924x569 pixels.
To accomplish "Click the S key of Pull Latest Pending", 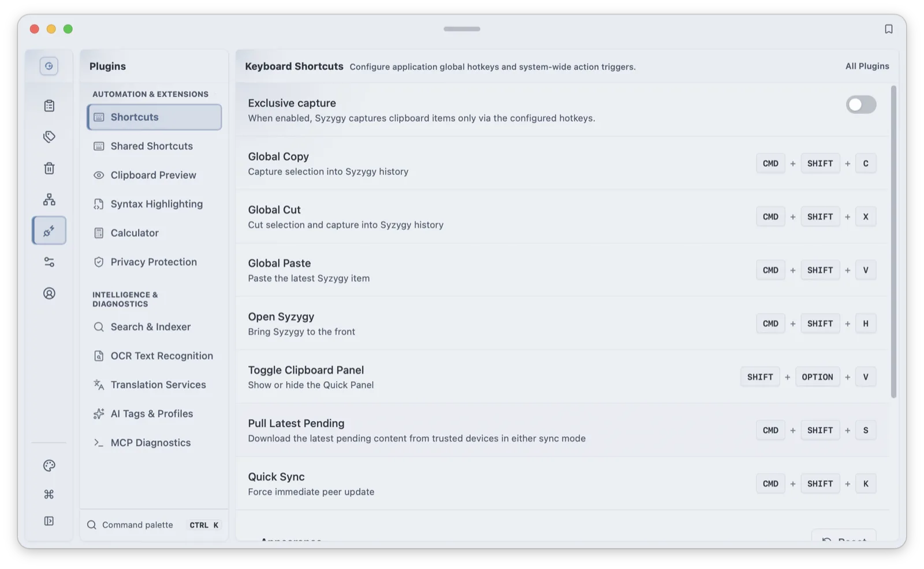I will click(x=865, y=430).
